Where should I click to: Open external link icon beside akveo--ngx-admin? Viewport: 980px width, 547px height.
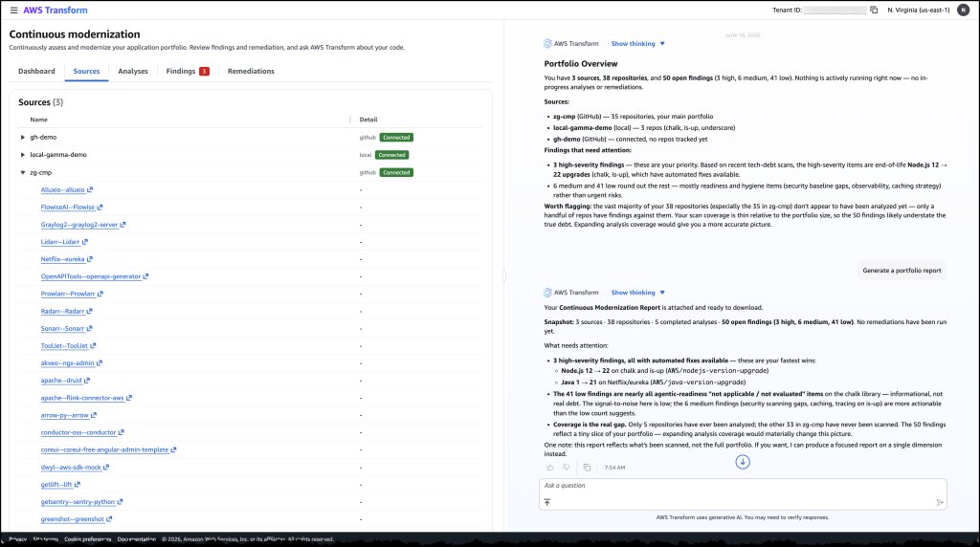pos(100,363)
